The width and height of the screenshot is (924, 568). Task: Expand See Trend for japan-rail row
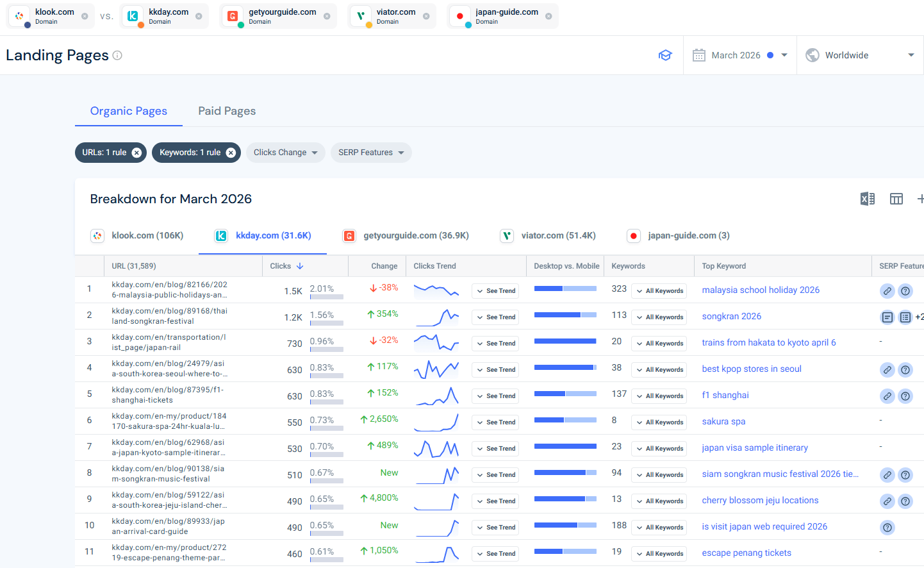(x=496, y=344)
